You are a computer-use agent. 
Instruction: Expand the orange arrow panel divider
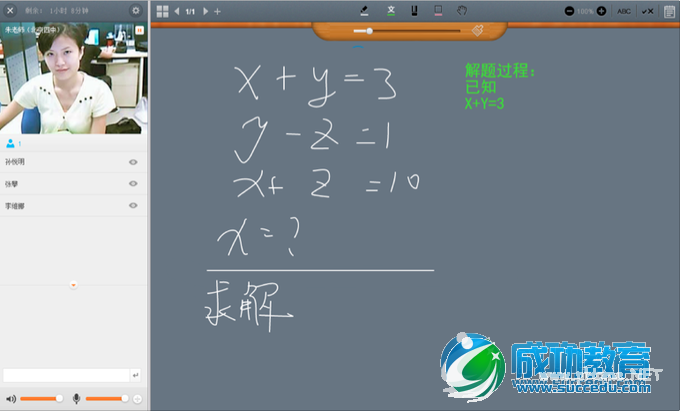click(x=74, y=285)
